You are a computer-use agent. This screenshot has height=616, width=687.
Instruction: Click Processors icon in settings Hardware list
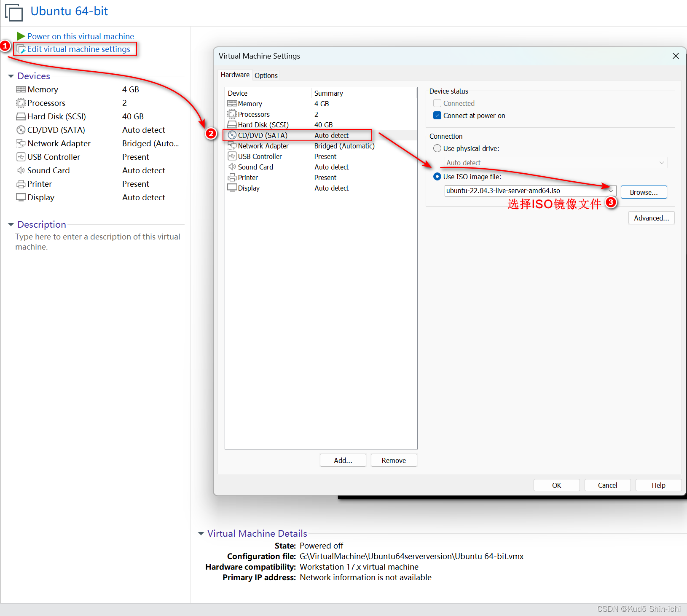pyautogui.click(x=232, y=114)
